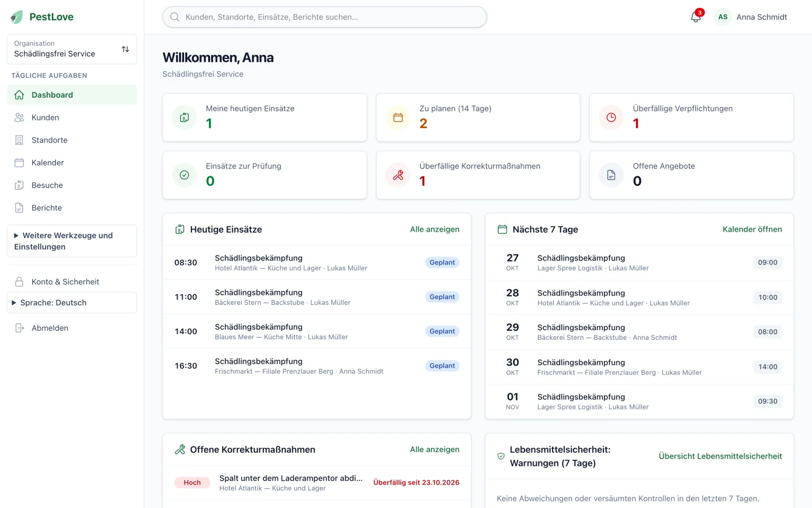This screenshot has width=812, height=508.
Task: Expand Weitere Werkzeuge und Einstellungen
Action: pos(72,241)
